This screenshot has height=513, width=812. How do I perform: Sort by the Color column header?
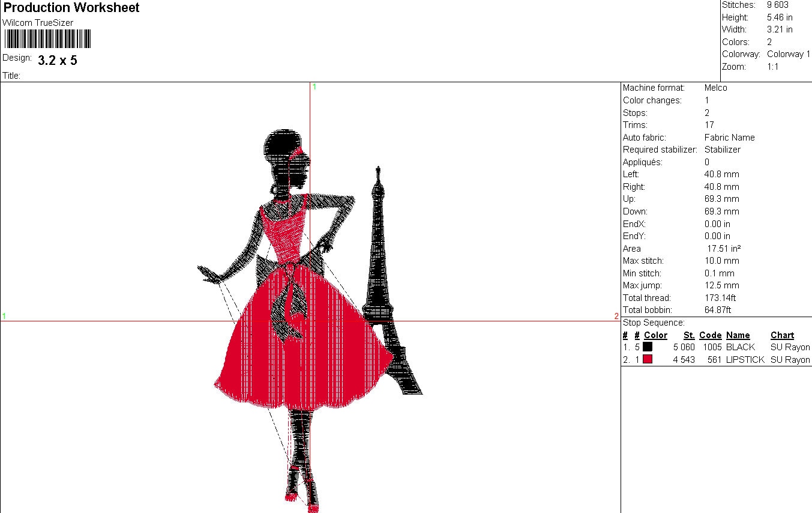(655, 335)
